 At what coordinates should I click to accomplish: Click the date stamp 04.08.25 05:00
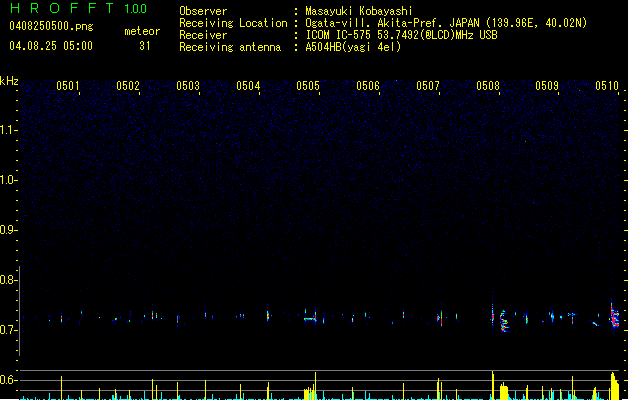coord(51,46)
